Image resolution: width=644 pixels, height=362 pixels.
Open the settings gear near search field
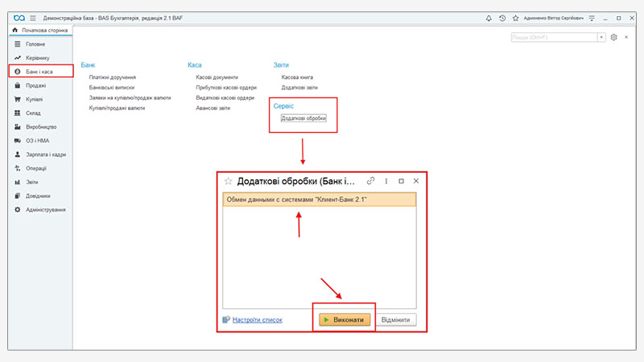pyautogui.click(x=613, y=37)
